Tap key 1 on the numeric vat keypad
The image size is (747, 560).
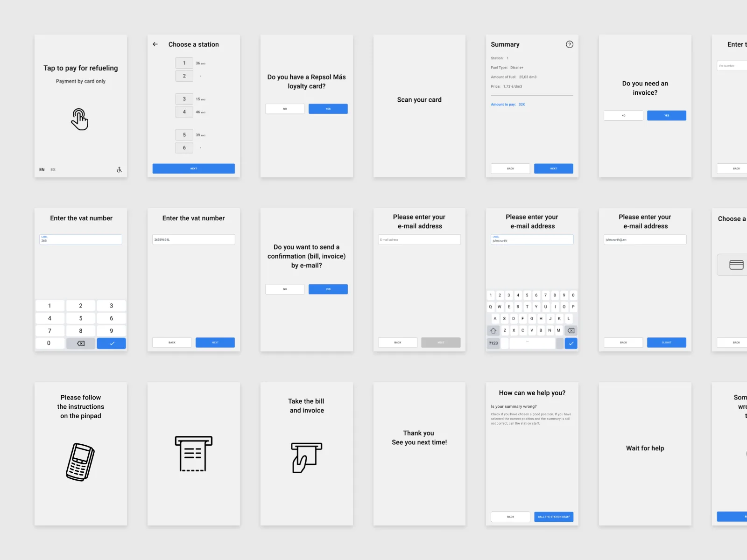tap(50, 306)
